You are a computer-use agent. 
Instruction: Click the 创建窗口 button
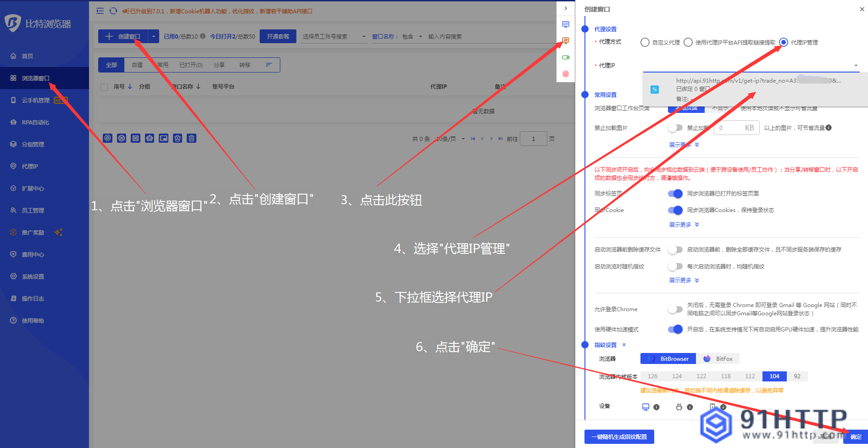[123, 36]
